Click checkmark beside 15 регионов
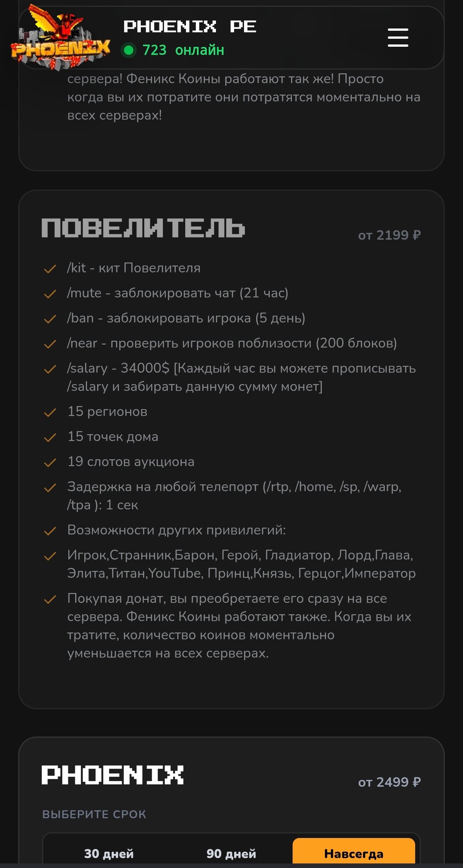The width and height of the screenshot is (463, 868). 50,413
